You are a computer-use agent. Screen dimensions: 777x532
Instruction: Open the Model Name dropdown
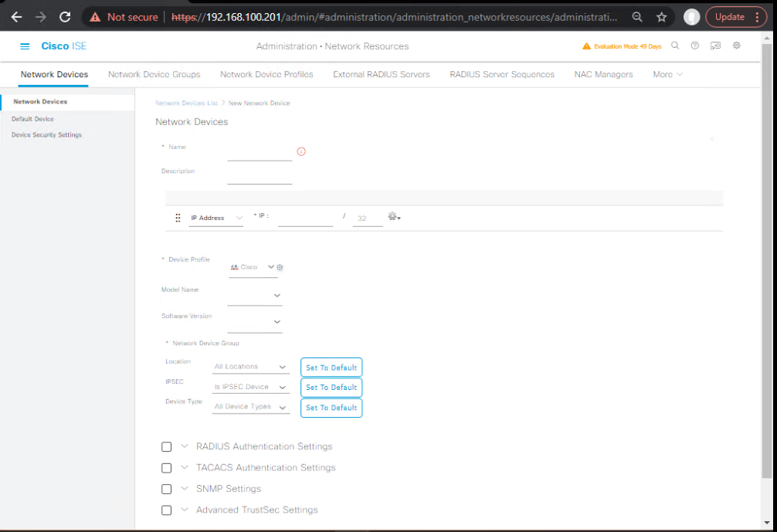[x=255, y=296]
